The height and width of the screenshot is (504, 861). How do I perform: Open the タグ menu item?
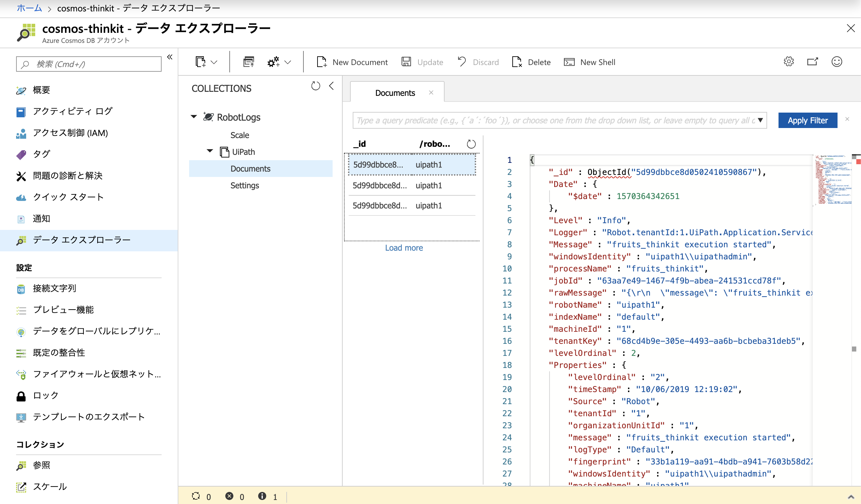point(89,154)
